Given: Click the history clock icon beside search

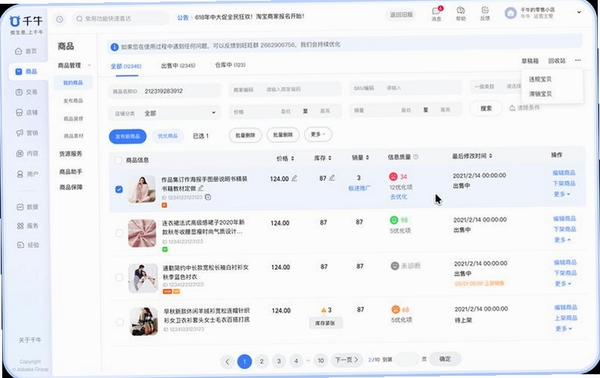Looking at the screenshot, I should coord(60,19).
